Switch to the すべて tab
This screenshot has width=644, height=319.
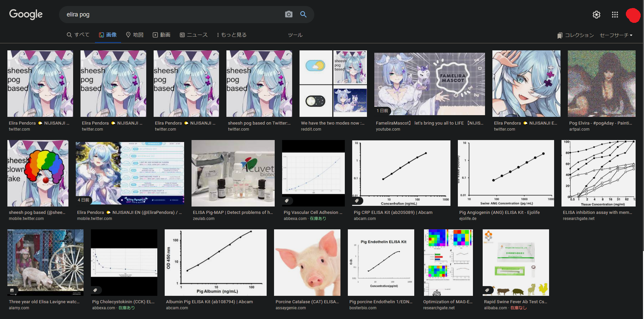coord(78,35)
